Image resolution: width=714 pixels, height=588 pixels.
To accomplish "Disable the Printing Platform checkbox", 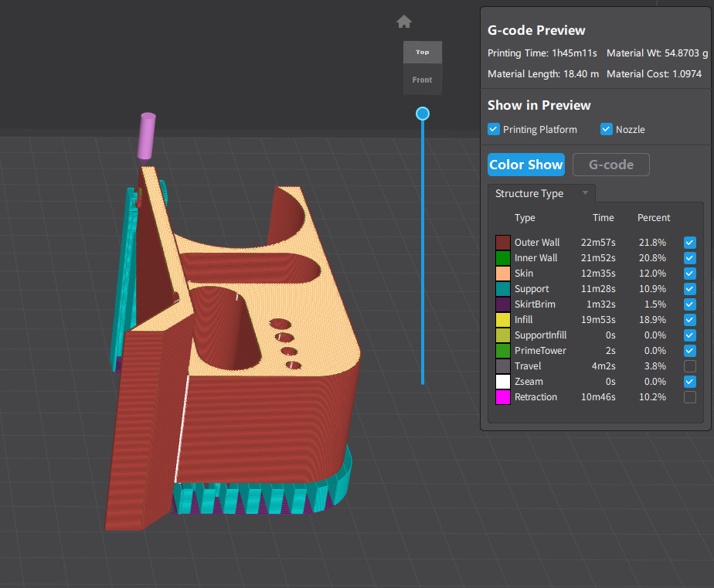I will (x=494, y=130).
